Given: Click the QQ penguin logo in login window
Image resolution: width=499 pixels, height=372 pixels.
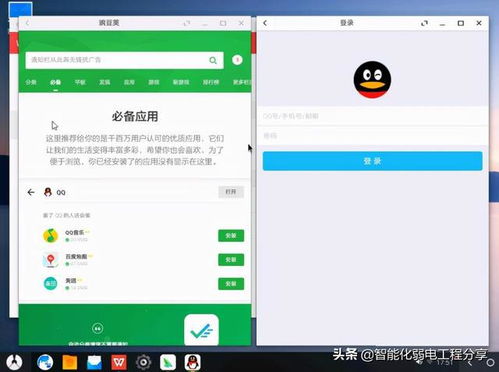Looking at the screenshot, I should click(372, 80).
